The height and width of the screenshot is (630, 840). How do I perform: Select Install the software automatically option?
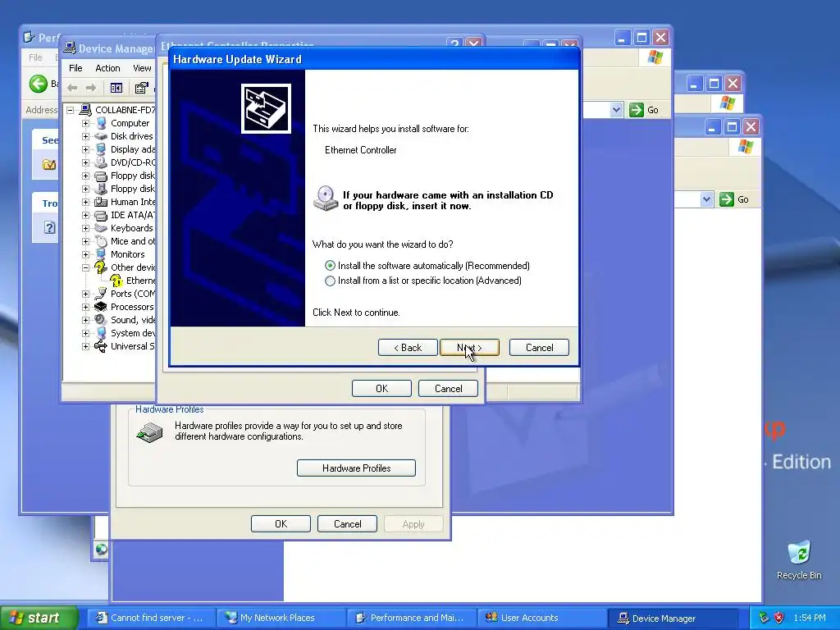330,266
